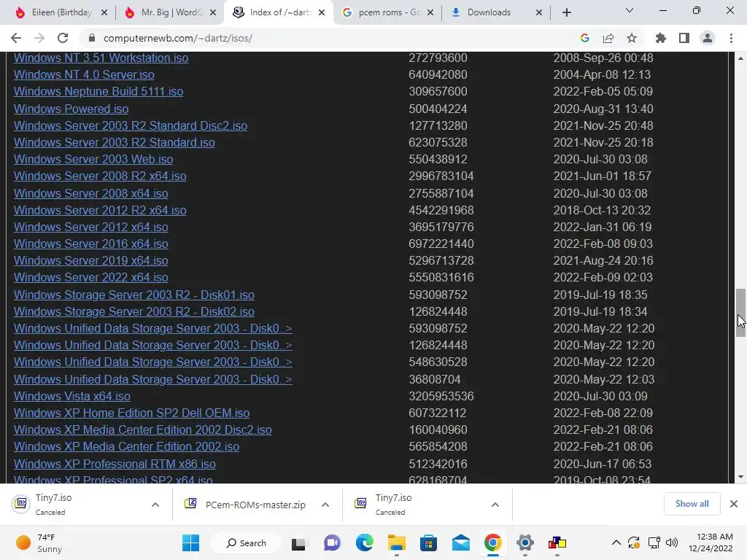
Task: Download Windows Neptune Build 5111.iso
Action: click(98, 91)
